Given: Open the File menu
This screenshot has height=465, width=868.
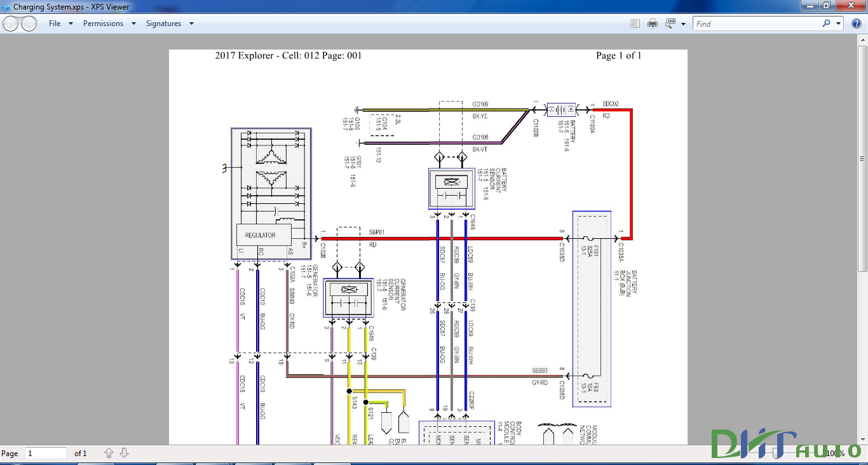Looking at the screenshot, I should 55,24.
